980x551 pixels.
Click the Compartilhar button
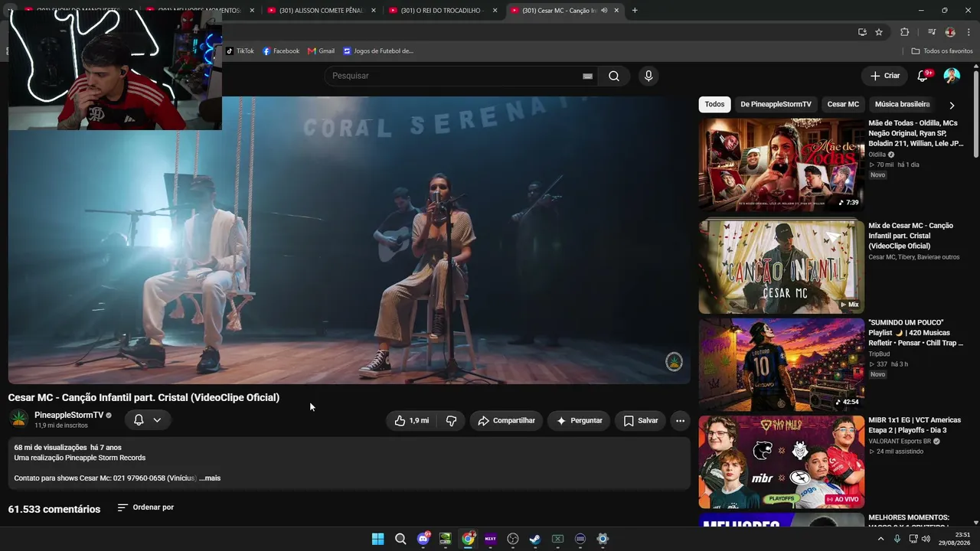click(506, 420)
